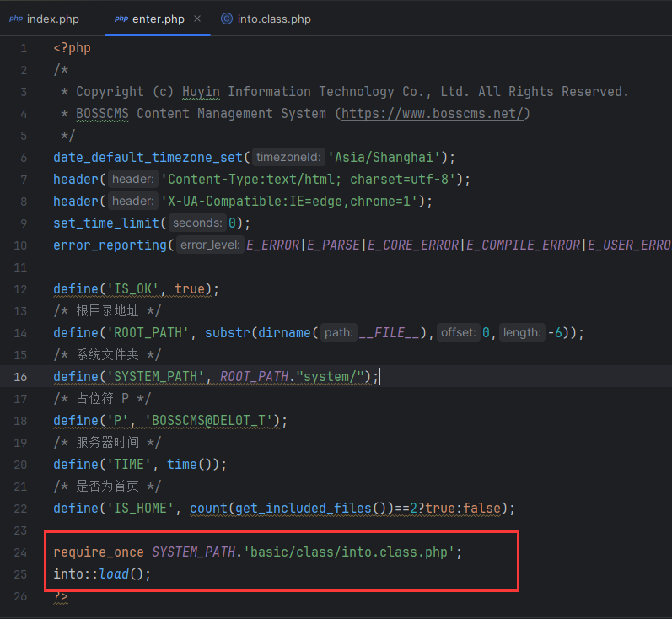Click the path hint inside dirname call
The height and width of the screenshot is (619, 672).
[x=337, y=332]
